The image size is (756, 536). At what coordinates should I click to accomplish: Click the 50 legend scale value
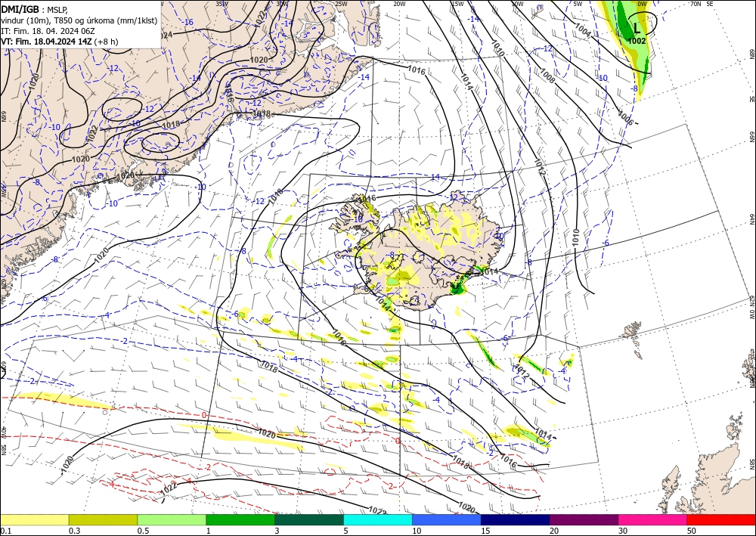tap(692, 531)
